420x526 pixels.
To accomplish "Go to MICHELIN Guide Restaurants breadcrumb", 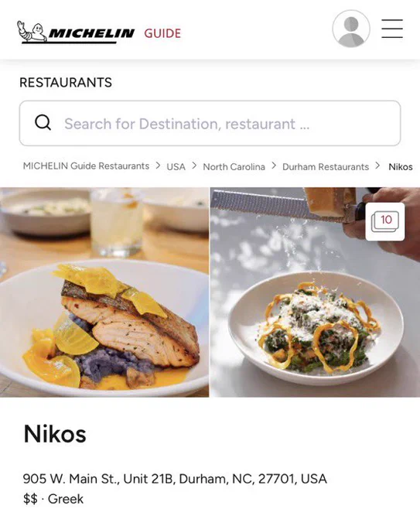I will [x=86, y=166].
